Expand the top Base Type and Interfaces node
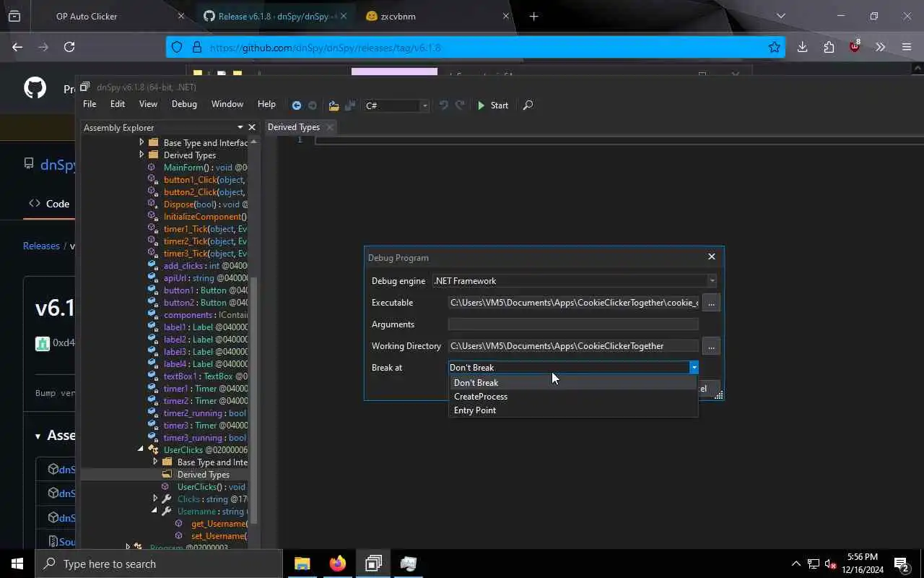The height and width of the screenshot is (578, 924). click(141, 142)
